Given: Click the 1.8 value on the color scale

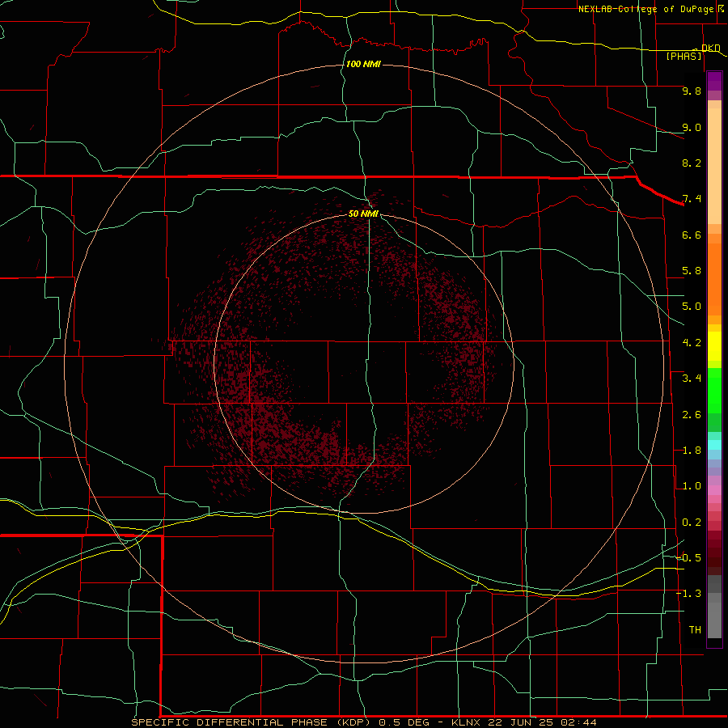Looking at the screenshot, I should [692, 451].
